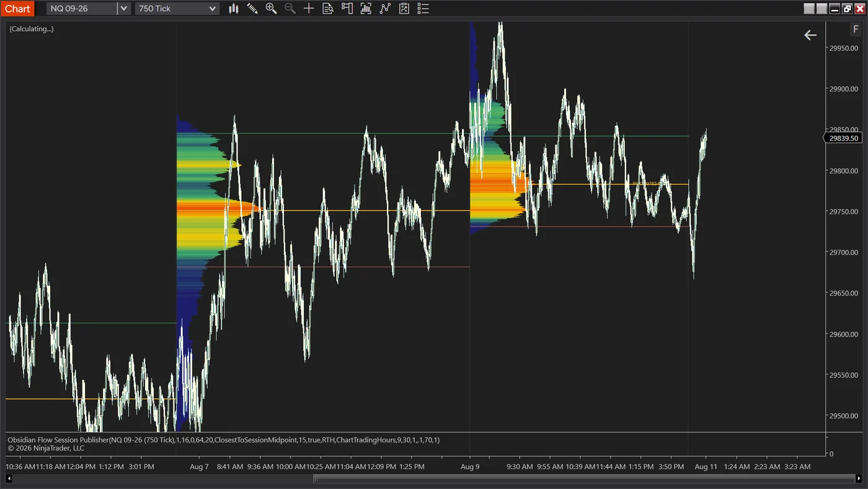This screenshot has height=489, width=868.
Task: Click the 29950.00 price axis label
Action: [x=844, y=48]
